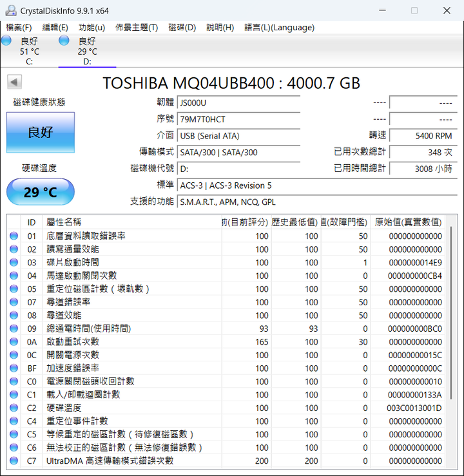Click the blue status dot for attribute BF
The image size is (464, 476).
(14, 368)
